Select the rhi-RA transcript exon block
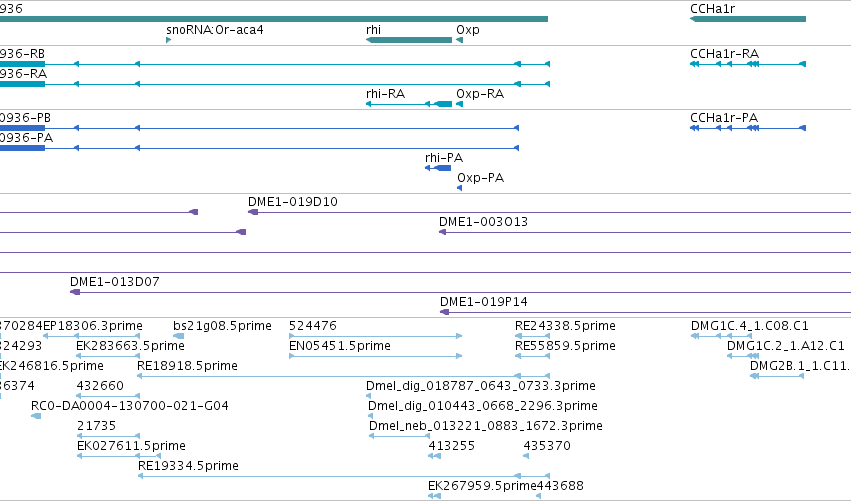Screen dimensions: 851x501 coord(444,104)
